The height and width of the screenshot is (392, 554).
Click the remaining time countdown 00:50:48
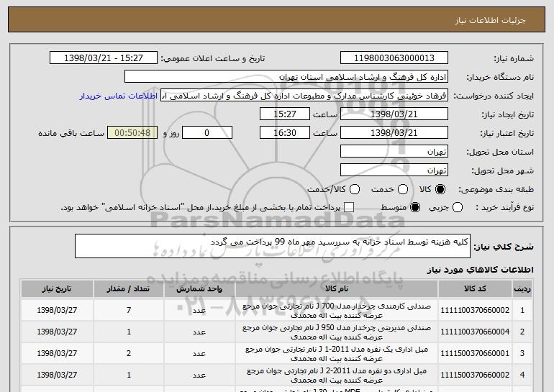(132, 133)
